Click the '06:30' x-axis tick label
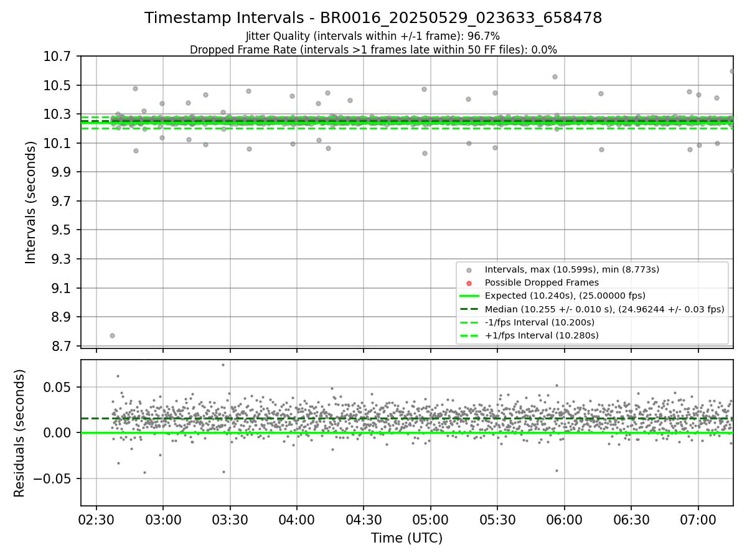The image size is (747, 560). click(631, 520)
